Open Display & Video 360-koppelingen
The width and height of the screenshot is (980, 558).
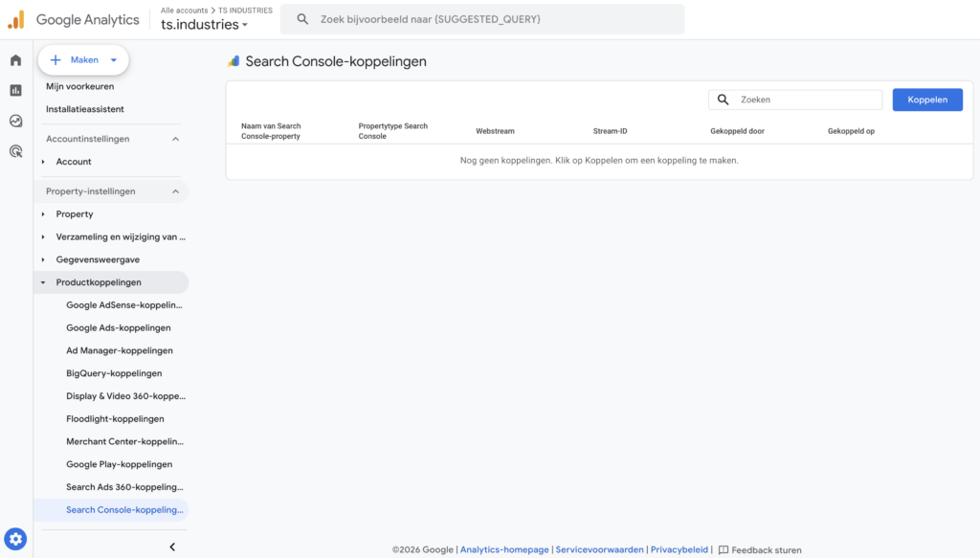click(125, 396)
